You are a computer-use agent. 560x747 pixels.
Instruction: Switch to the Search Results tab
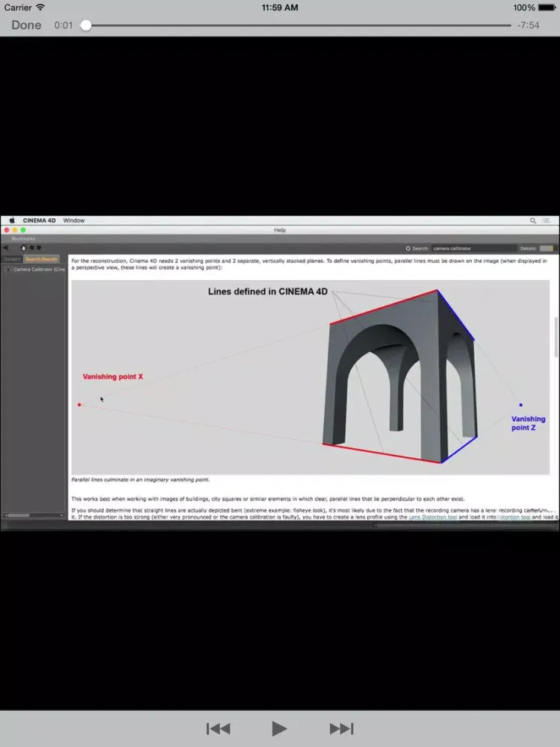point(41,259)
